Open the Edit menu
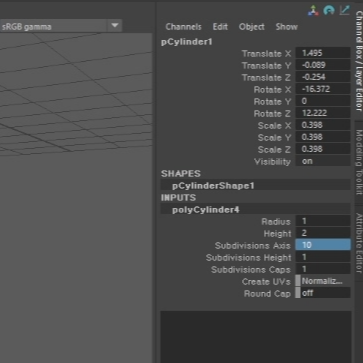This screenshot has height=363, width=363. [220, 27]
